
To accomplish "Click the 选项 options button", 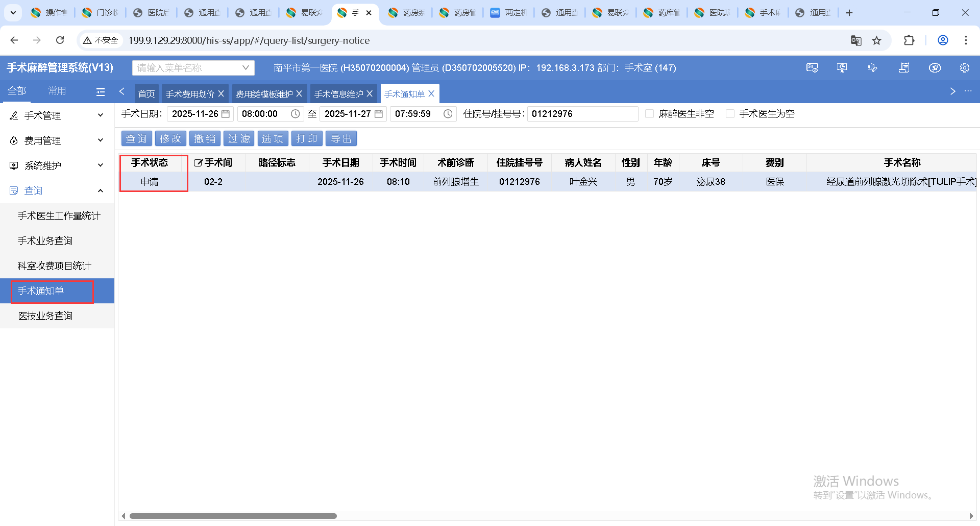I will point(273,139).
